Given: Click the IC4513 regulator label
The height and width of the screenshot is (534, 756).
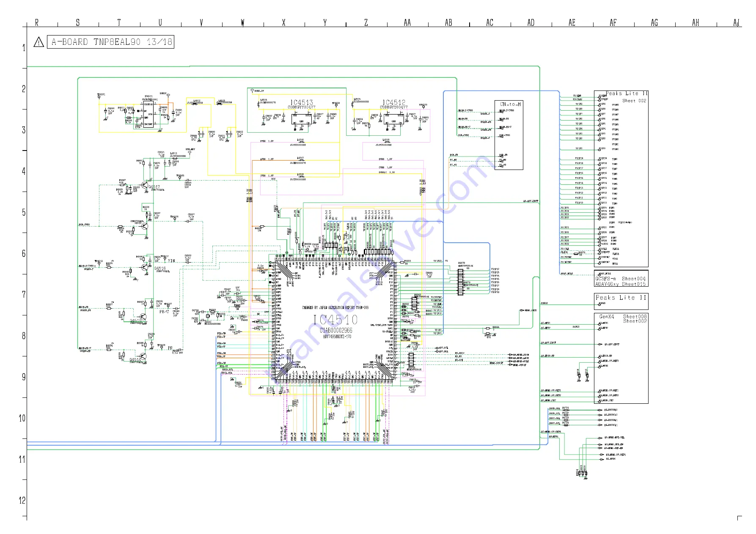Looking at the screenshot, I should 302,102.
